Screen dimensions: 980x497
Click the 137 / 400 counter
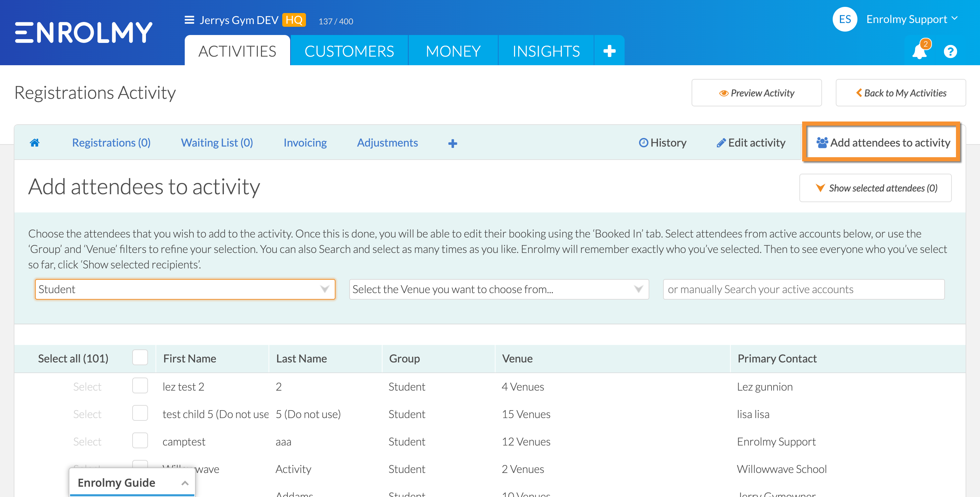click(335, 21)
